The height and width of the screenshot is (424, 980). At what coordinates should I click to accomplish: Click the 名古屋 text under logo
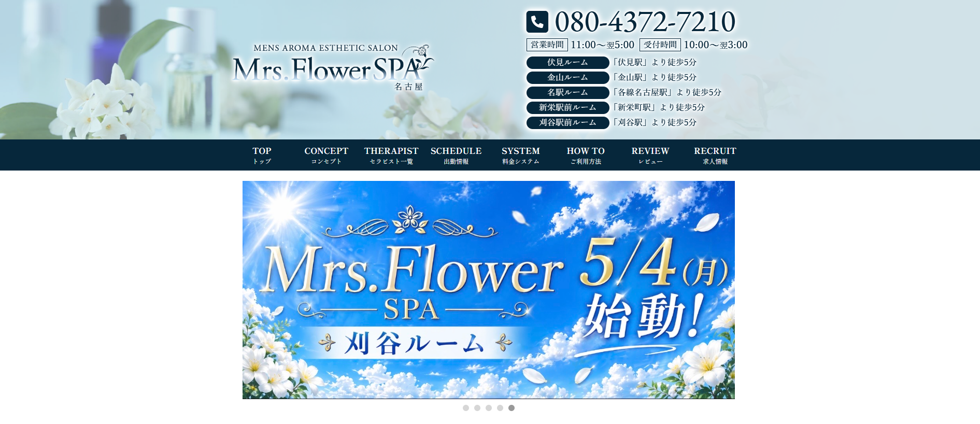coord(408,87)
